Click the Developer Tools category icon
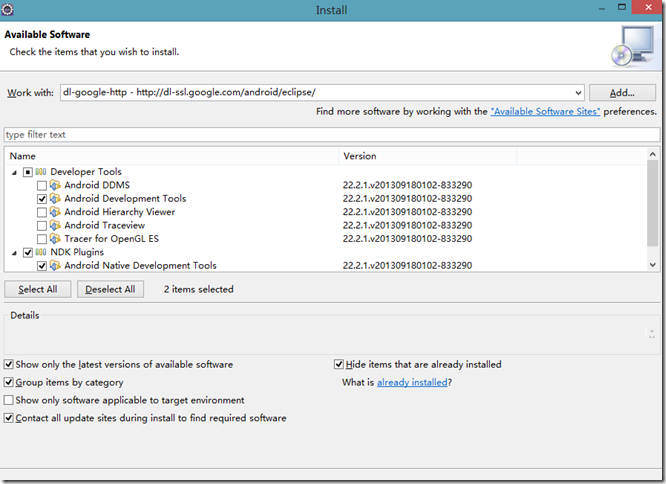 coord(41,172)
